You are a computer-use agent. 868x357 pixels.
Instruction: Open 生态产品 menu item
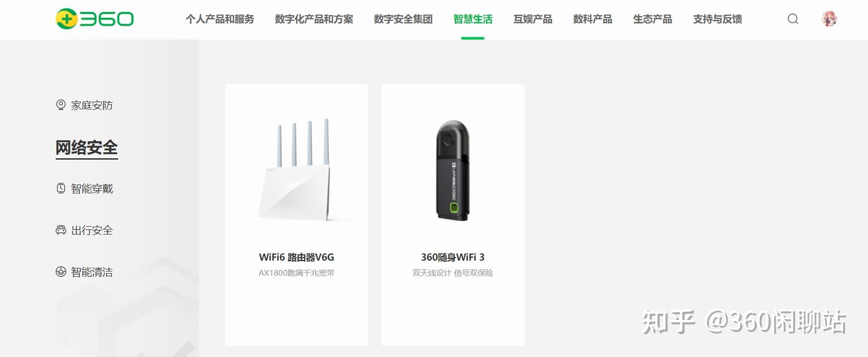tap(652, 19)
